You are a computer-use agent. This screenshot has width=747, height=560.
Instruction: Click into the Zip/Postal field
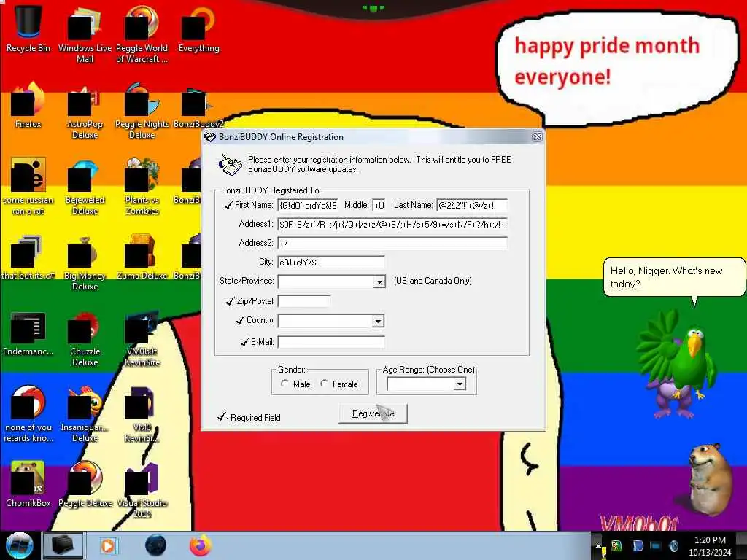click(304, 301)
